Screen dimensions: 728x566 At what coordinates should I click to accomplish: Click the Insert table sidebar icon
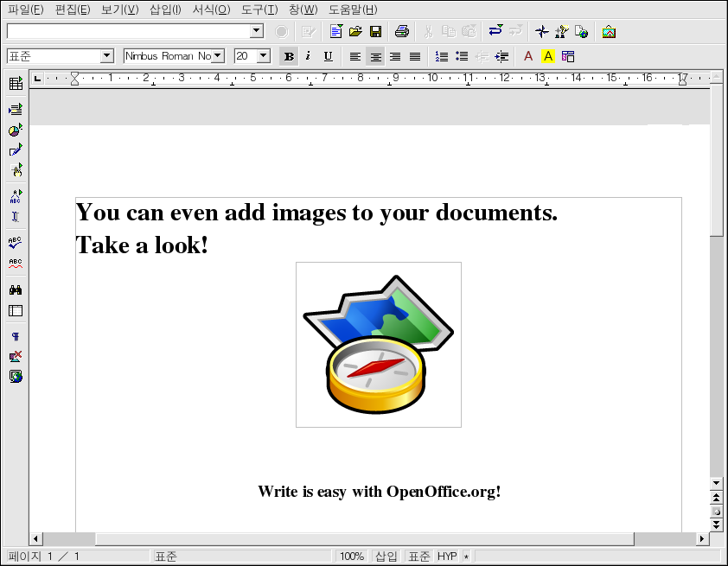(x=16, y=84)
